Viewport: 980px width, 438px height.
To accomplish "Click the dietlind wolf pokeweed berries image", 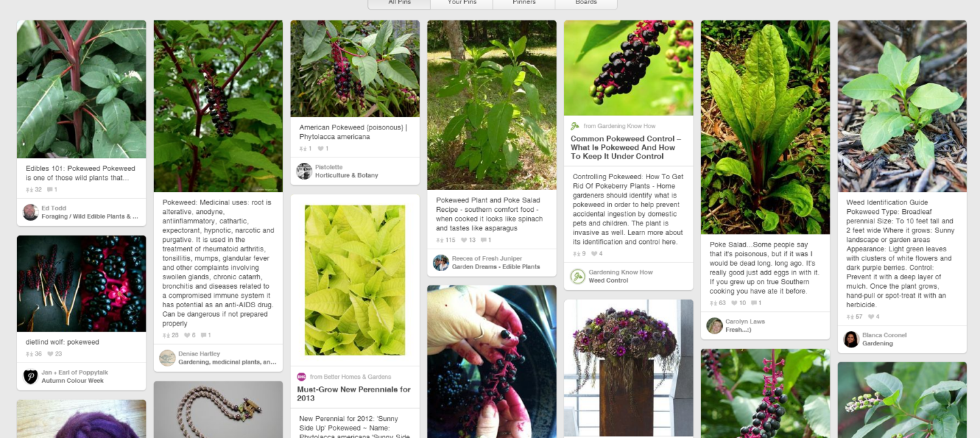I will [x=82, y=283].
